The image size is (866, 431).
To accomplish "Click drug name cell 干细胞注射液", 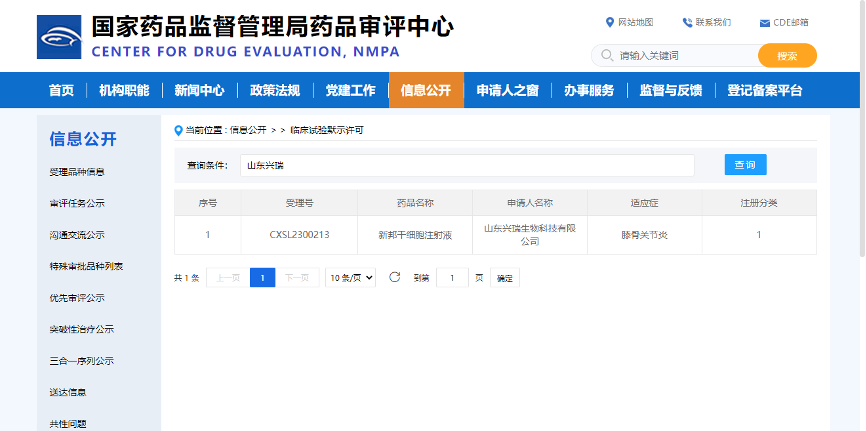I will click(x=415, y=235).
